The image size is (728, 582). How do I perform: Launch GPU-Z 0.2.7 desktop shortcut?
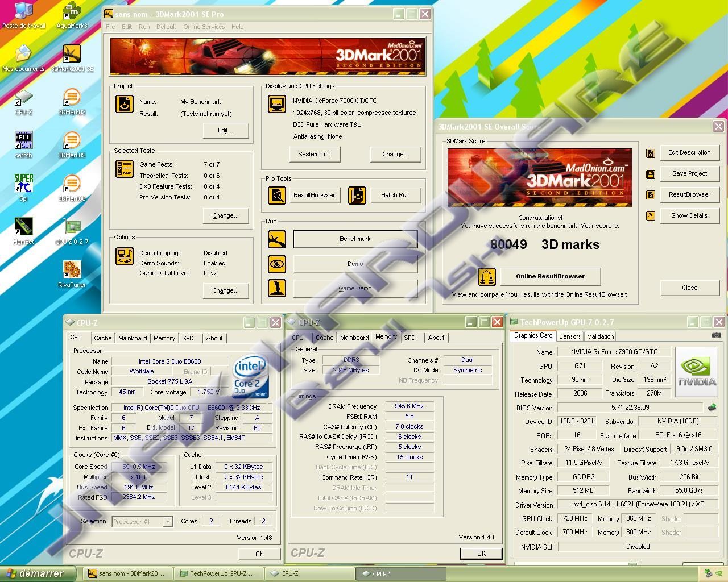pyautogui.click(x=72, y=232)
